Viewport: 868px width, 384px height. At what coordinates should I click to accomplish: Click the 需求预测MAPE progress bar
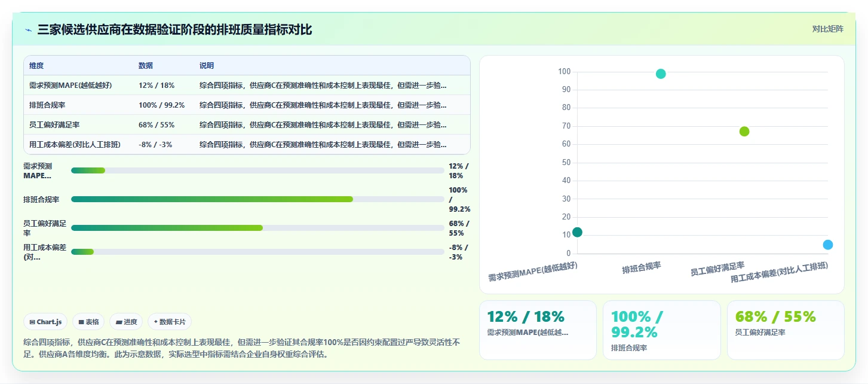(x=257, y=170)
